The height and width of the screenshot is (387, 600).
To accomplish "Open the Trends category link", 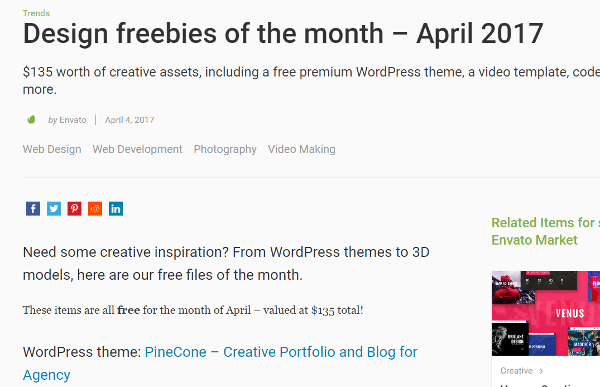I will (x=36, y=13).
